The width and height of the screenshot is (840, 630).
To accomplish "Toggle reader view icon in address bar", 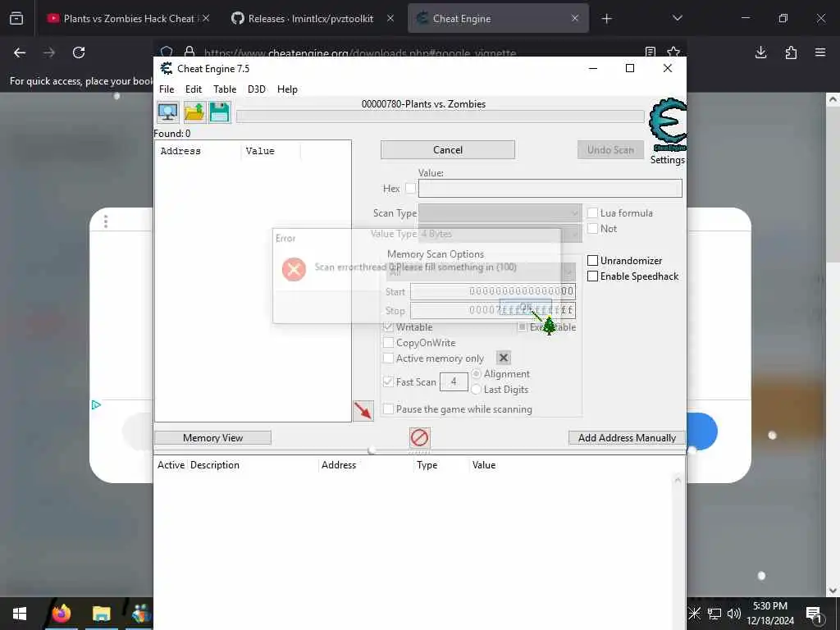I will coord(651,52).
